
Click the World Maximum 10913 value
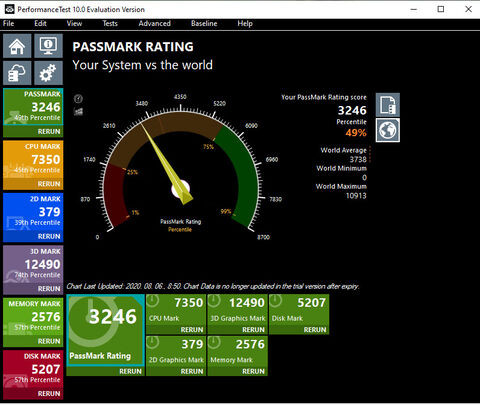(x=356, y=196)
